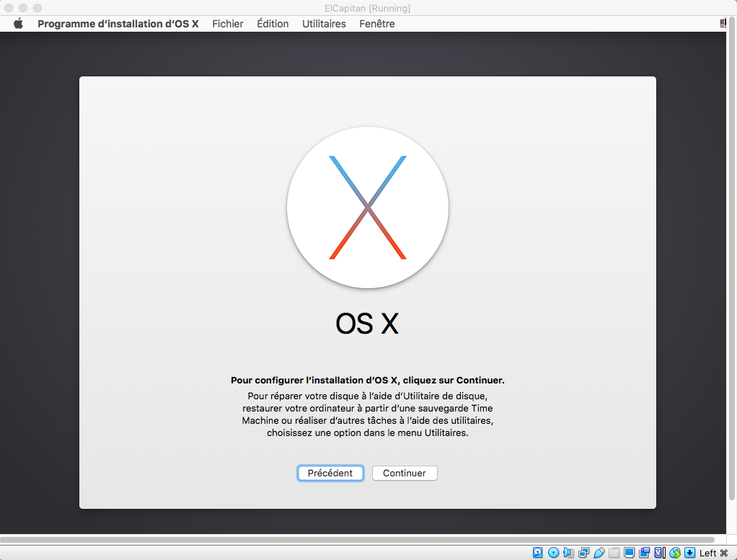This screenshot has height=560, width=737.
Task: Click the Continuer button
Action: click(x=405, y=473)
